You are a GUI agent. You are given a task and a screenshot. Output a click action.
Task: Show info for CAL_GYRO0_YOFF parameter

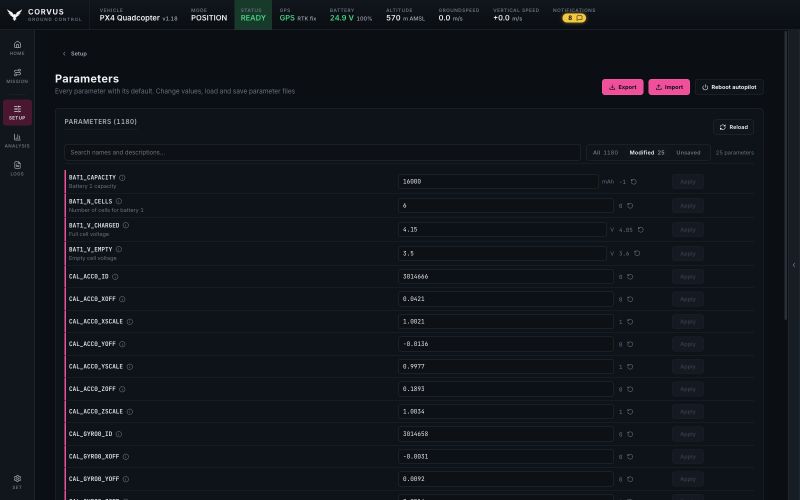coord(126,479)
